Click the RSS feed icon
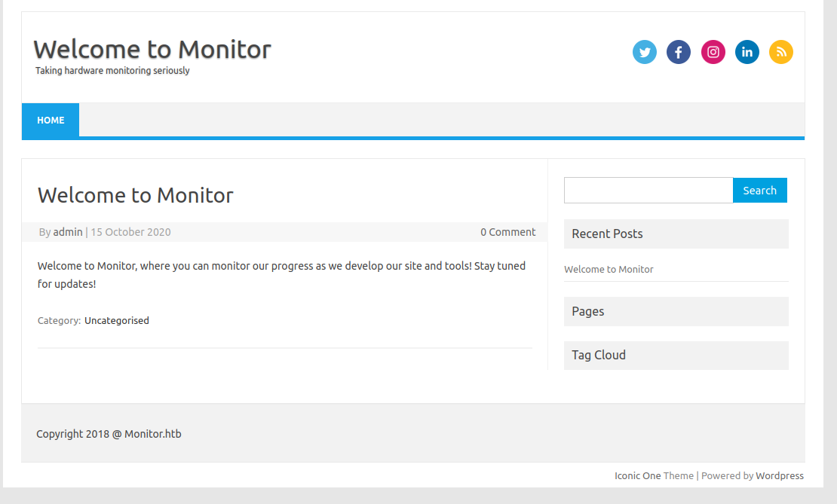Image resolution: width=837 pixels, height=504 pixels. click(x=781, y=52)
